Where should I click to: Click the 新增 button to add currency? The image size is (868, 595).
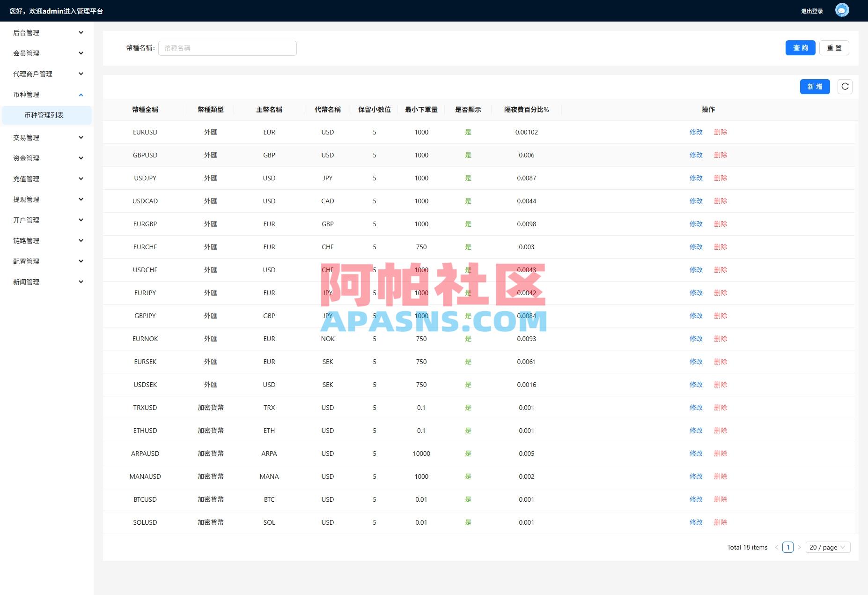coord(815,86)
